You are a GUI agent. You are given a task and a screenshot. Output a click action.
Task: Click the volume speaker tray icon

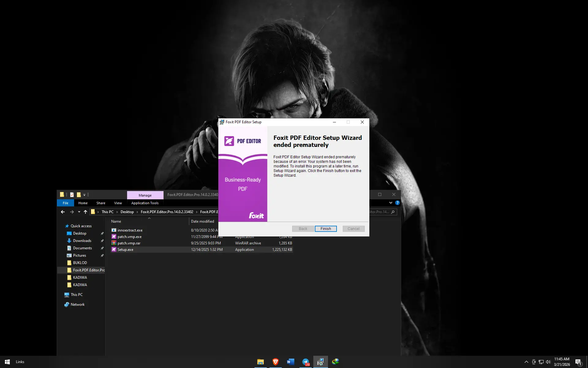pos(548,362)
